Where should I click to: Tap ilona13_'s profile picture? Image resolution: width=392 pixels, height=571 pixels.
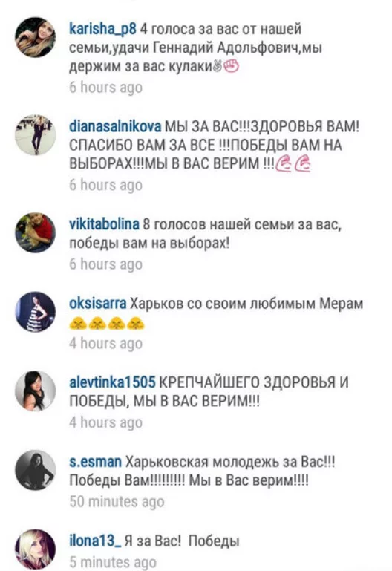(x=36, y=549)
